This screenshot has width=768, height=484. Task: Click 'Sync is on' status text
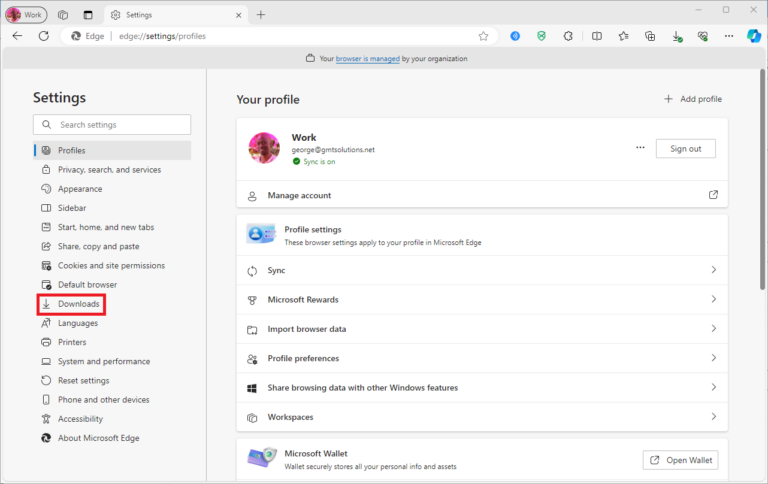coord(319,162)
